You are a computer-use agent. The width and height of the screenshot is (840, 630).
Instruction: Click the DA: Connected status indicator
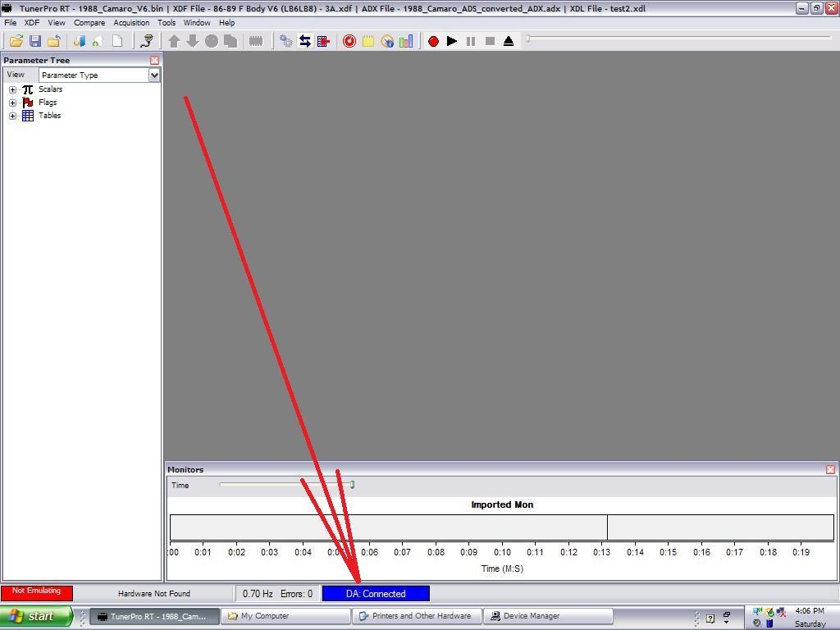(x=376, y=593)
